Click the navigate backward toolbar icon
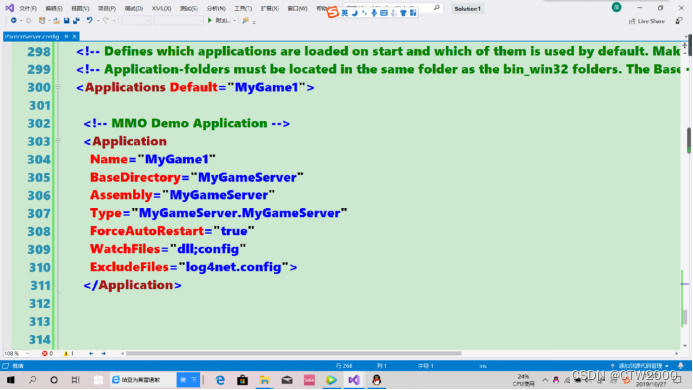Screen dimensions: 693x390 pyautogui.click(x=14, y=20)
